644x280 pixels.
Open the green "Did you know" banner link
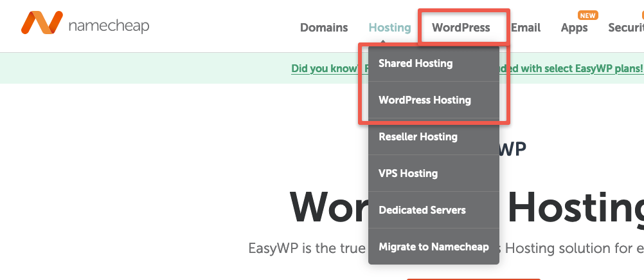click(467, 68)
